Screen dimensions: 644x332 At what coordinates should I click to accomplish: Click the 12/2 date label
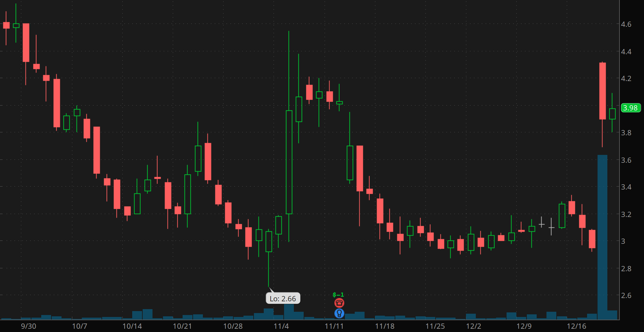[x=474, y=326]
